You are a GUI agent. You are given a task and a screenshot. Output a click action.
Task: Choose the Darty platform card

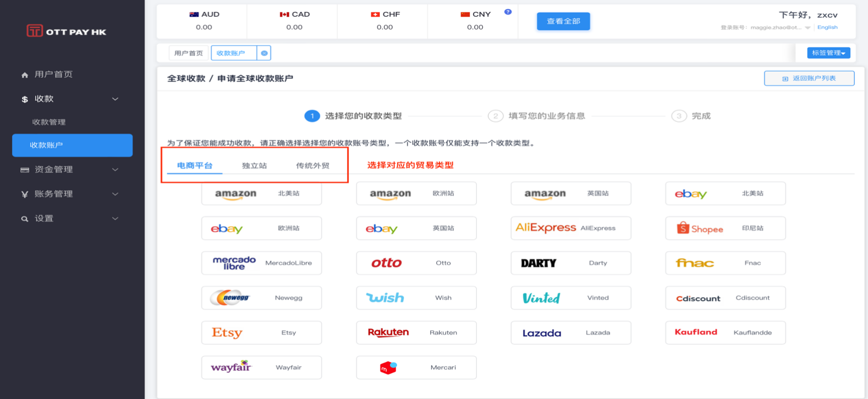(x=571, y=263)
